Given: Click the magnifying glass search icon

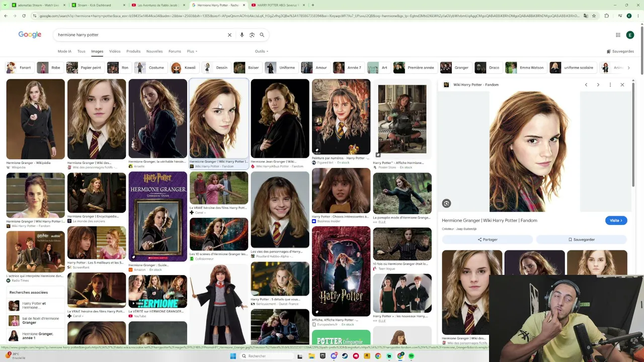Looking at the screenshot, I should pyautogui.click(x=262, y=35).
